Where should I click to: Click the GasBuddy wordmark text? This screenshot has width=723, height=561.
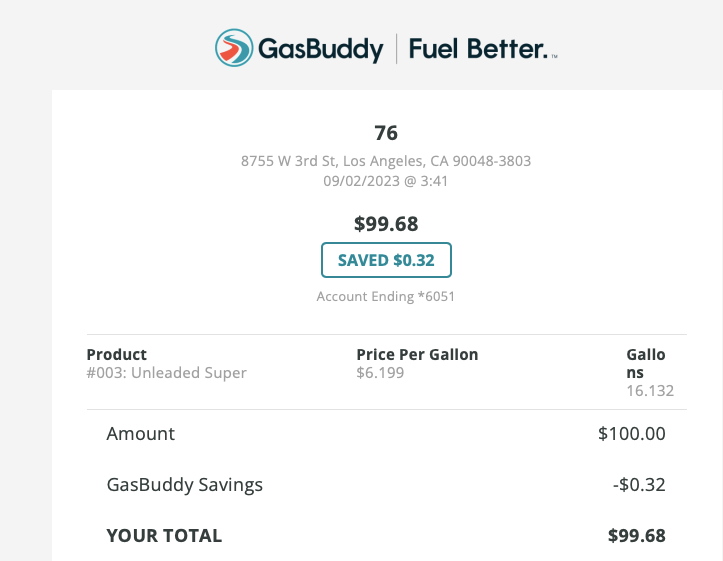pos(320,49)
